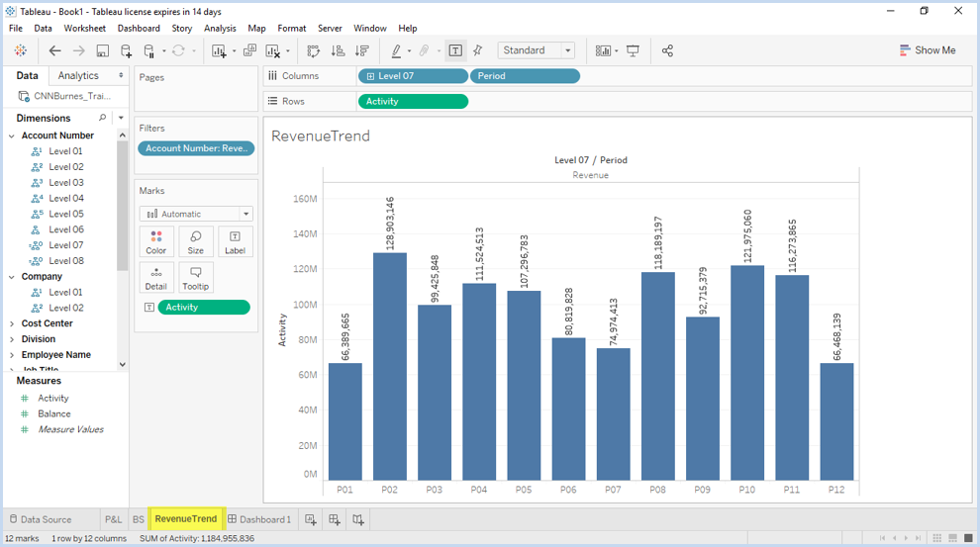This screenshot has height=547, width=980.
Task: Click the Activity measure field
Action: pos(53,398)
